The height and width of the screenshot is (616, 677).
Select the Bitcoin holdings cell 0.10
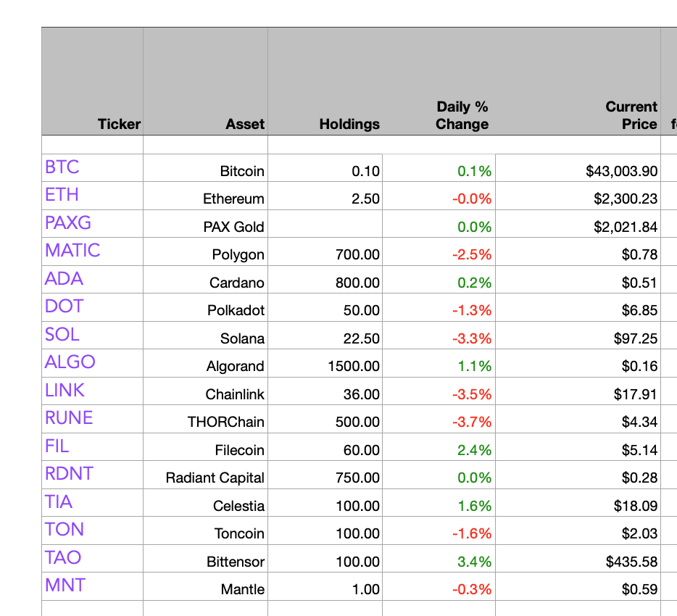pyautogui.click(x=325, y=172)
